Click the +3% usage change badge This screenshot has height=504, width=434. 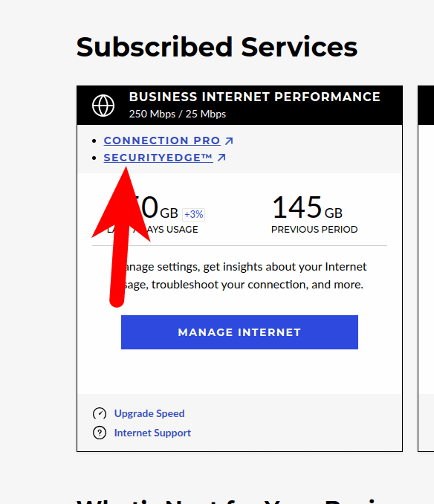(194, 214)
